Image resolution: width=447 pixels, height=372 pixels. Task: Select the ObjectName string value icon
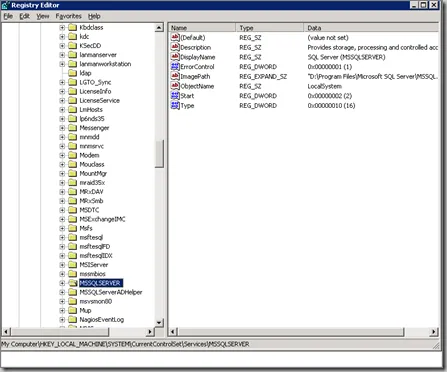tap(175, 86)
